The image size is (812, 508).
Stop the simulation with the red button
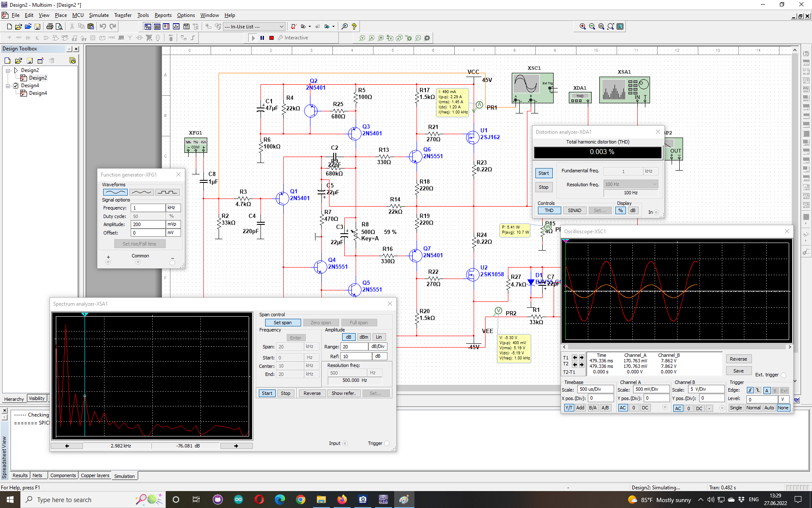tap(272, 38)
